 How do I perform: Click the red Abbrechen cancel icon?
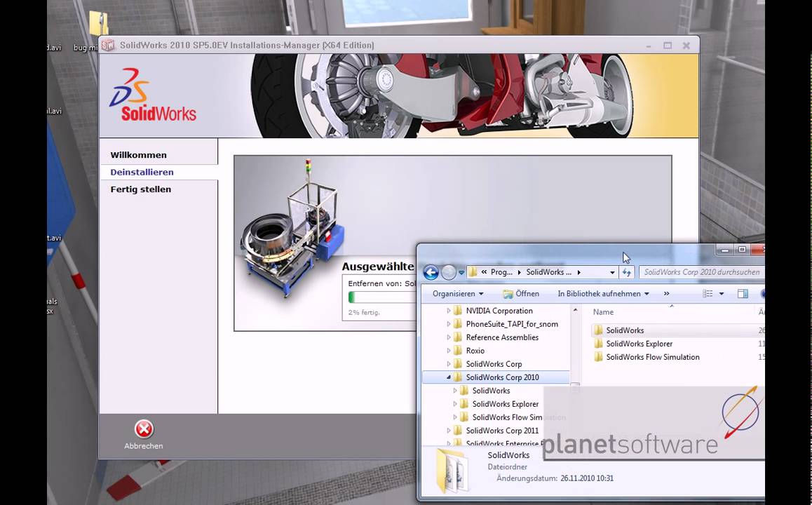(x=144, y=429)
